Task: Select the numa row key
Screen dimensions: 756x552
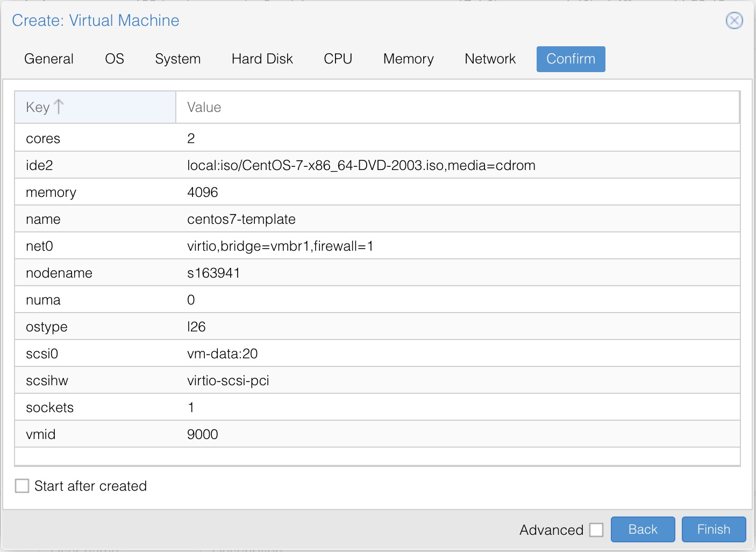Action: point(43,300)
